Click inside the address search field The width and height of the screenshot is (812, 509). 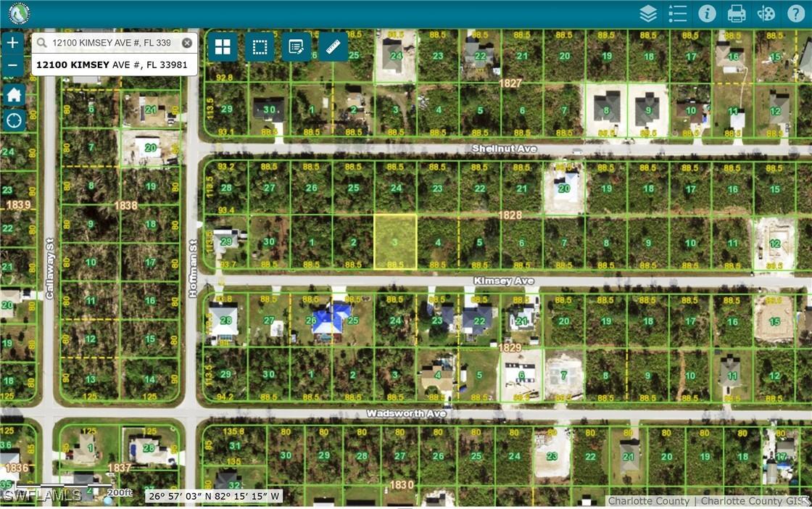109,42
